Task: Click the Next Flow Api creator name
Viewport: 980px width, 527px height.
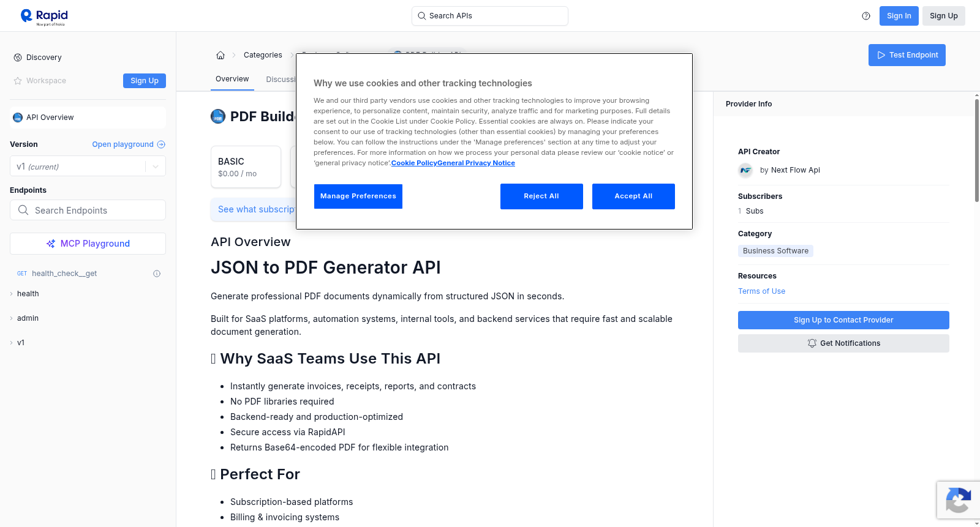Action: (x=795, y=170)
